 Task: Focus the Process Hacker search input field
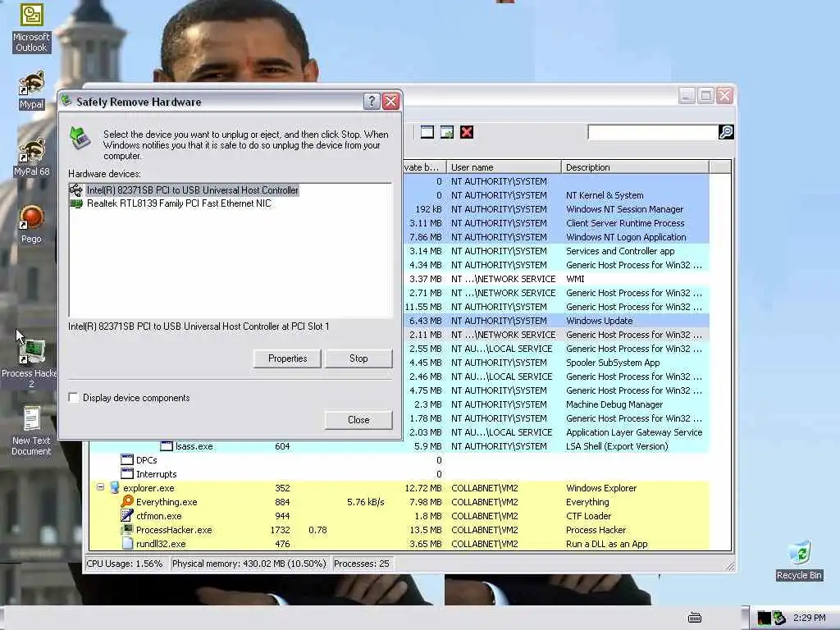point(652,132)
